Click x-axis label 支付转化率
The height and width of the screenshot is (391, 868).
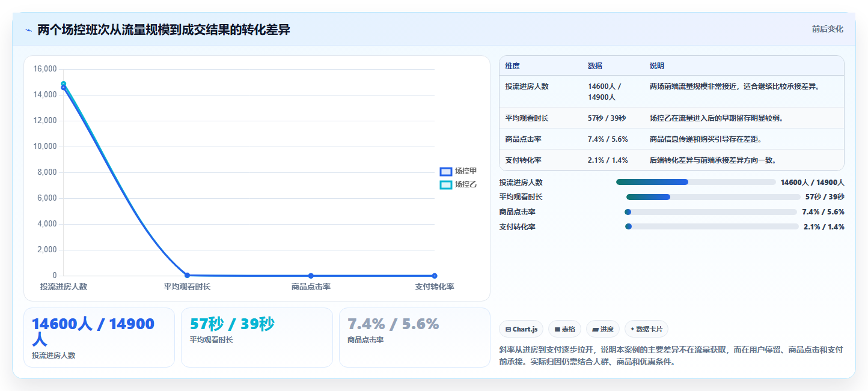435,287
